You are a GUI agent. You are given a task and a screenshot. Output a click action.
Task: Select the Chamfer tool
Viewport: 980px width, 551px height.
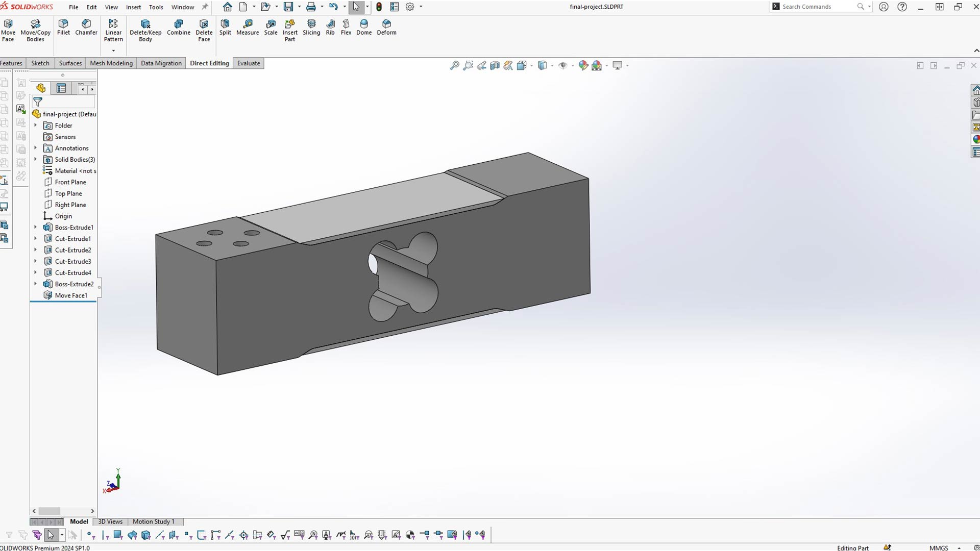[x=86, y=28]
